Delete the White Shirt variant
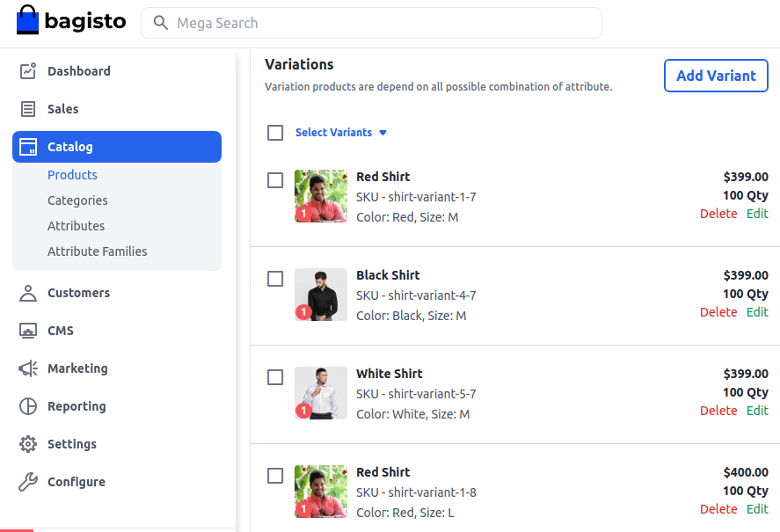Viewport: 780px width, 532px height. click(x=718, y=411)
